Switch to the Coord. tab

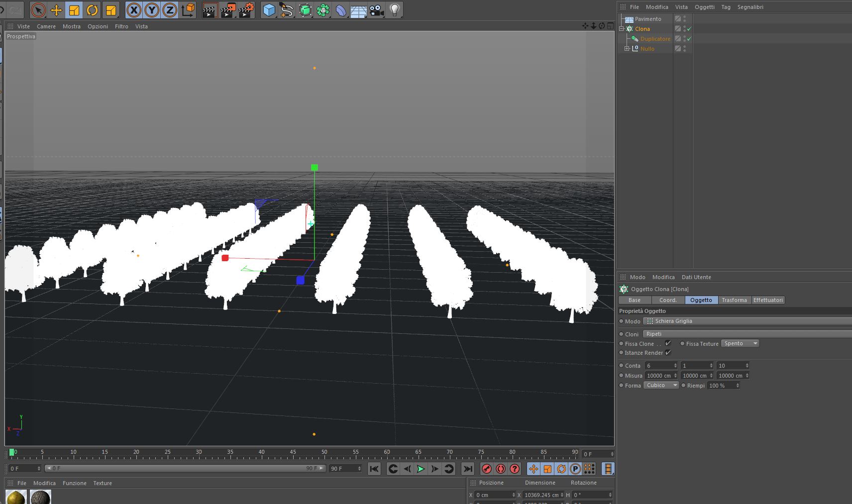tap(668, 300)
